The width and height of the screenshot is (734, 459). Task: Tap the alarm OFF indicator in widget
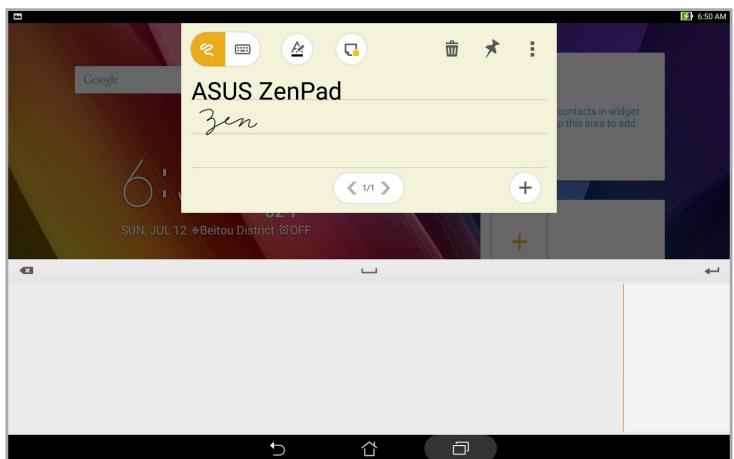[x=295, y=230]
